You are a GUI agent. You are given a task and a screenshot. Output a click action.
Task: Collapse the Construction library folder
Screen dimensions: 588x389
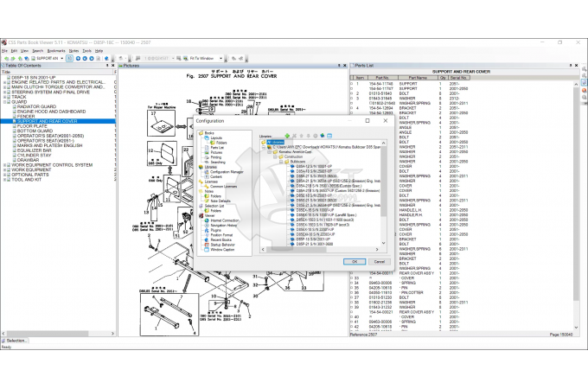click(275, 156)
